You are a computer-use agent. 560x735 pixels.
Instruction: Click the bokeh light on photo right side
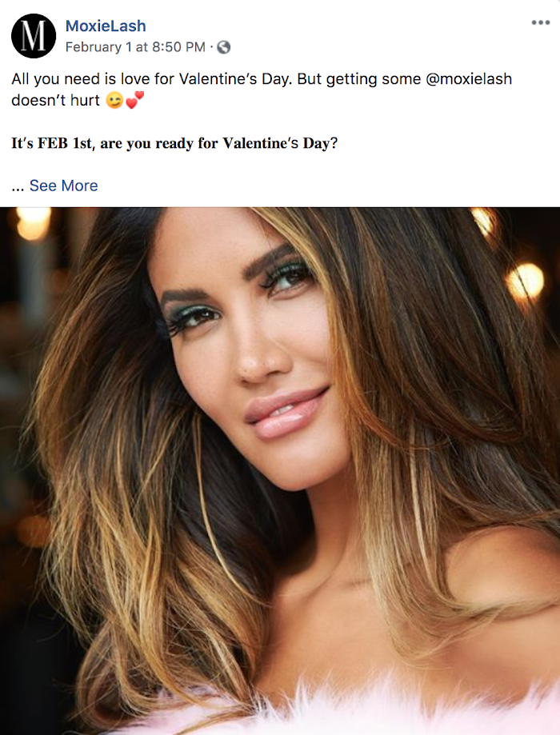pos(526,282)
